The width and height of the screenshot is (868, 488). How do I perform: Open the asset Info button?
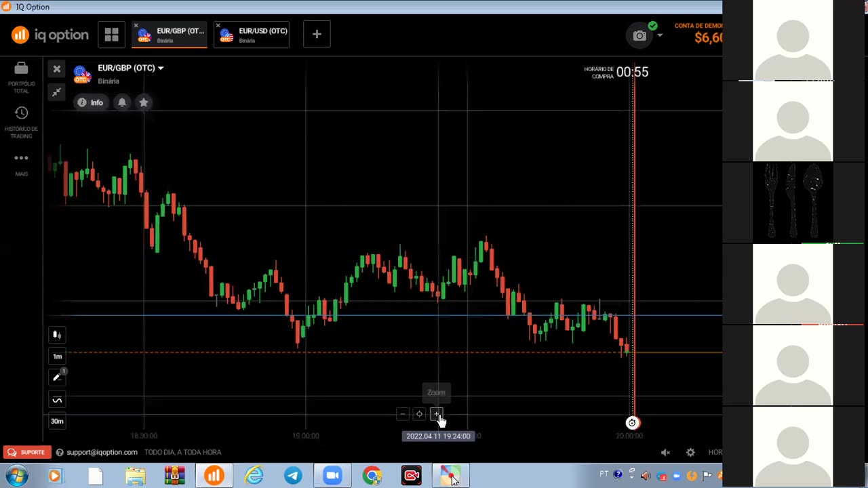tap(90, 102)
